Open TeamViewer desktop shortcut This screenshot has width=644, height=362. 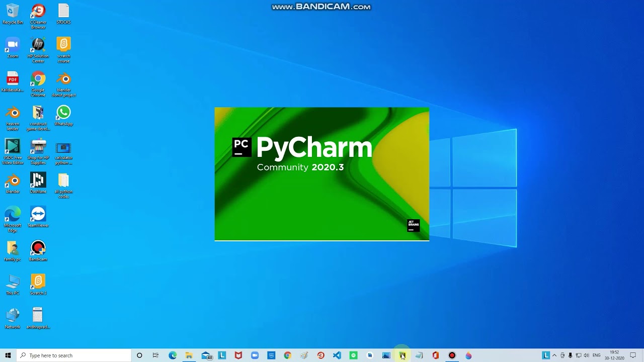pos(38,217)
